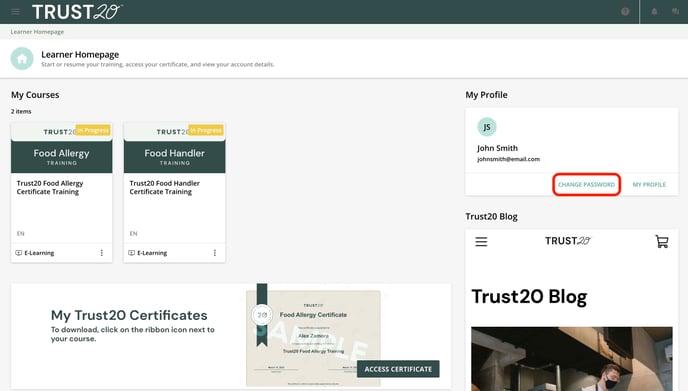Viewport: 688px width, 391px height.
Task: Click the '2 items' count text
Action: point(21,111)
